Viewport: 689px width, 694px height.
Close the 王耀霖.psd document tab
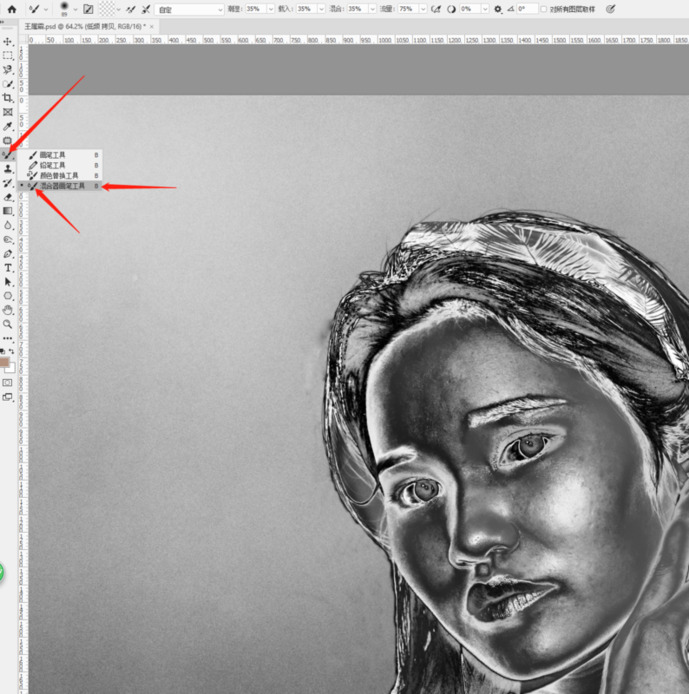tap(151, 26)
